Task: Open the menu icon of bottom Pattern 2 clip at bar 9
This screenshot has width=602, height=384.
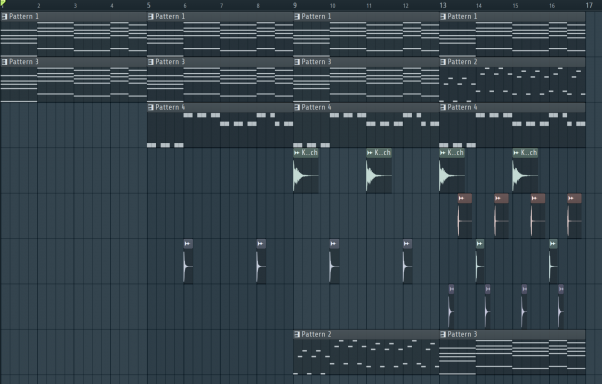Action: (x=297, y=334)
